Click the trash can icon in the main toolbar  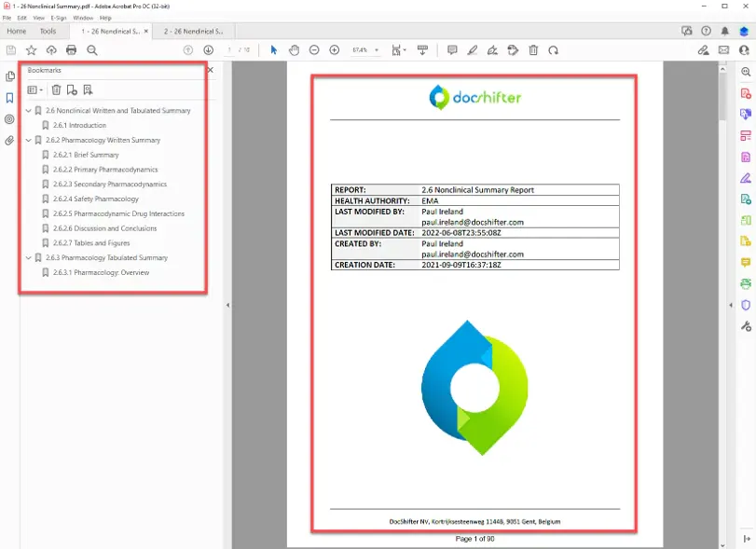point(533,50)
